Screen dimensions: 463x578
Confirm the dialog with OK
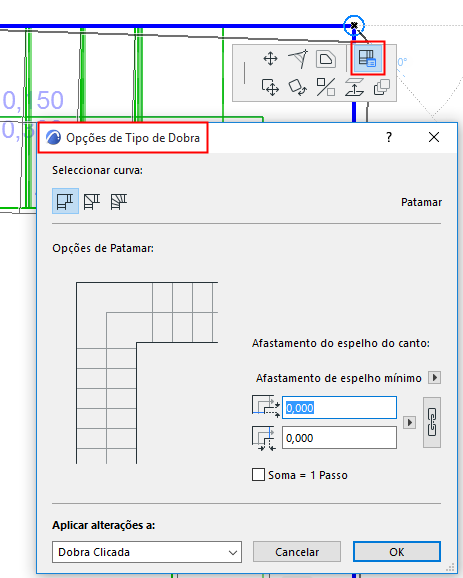397,552
